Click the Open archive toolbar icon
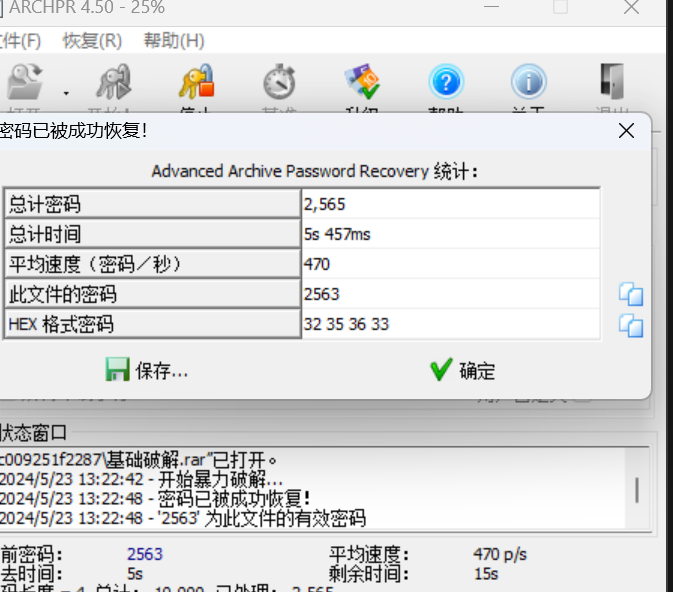 [24, 82]
